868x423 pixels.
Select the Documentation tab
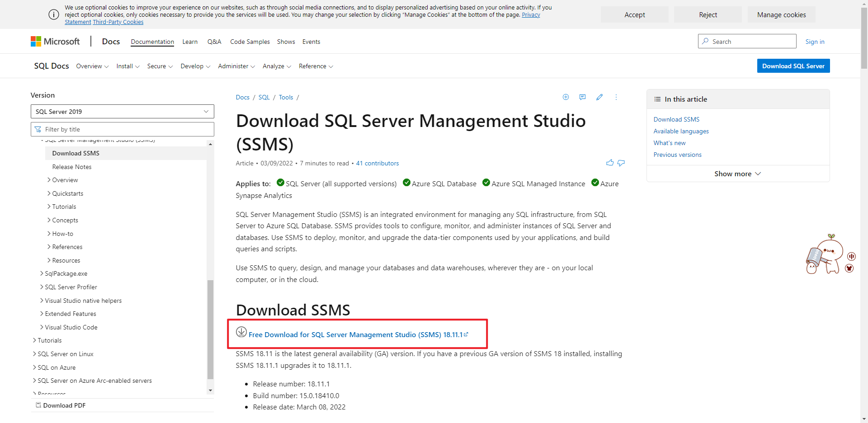(x=152, y=42)
